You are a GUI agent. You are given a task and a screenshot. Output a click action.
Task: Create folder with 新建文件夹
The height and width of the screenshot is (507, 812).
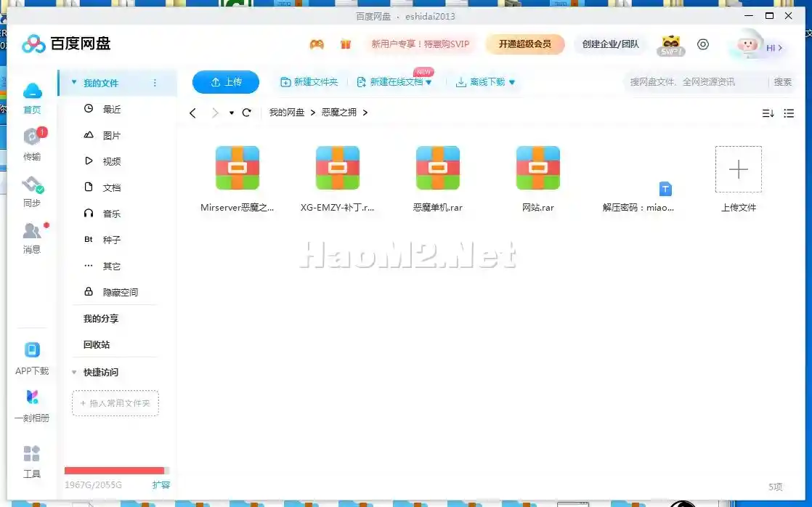pyautogui.click(x=309, y=82)
